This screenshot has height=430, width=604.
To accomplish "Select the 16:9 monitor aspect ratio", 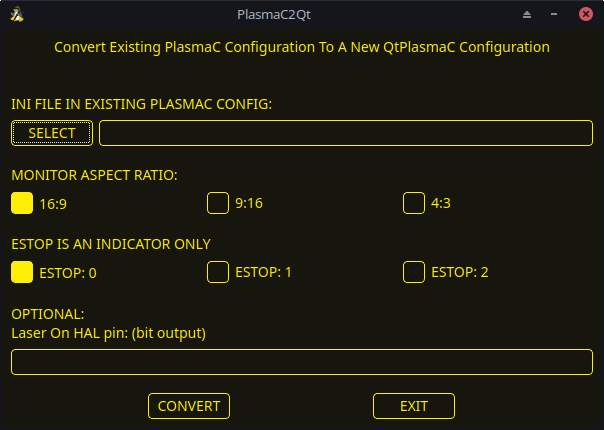I will pos(22,203).
